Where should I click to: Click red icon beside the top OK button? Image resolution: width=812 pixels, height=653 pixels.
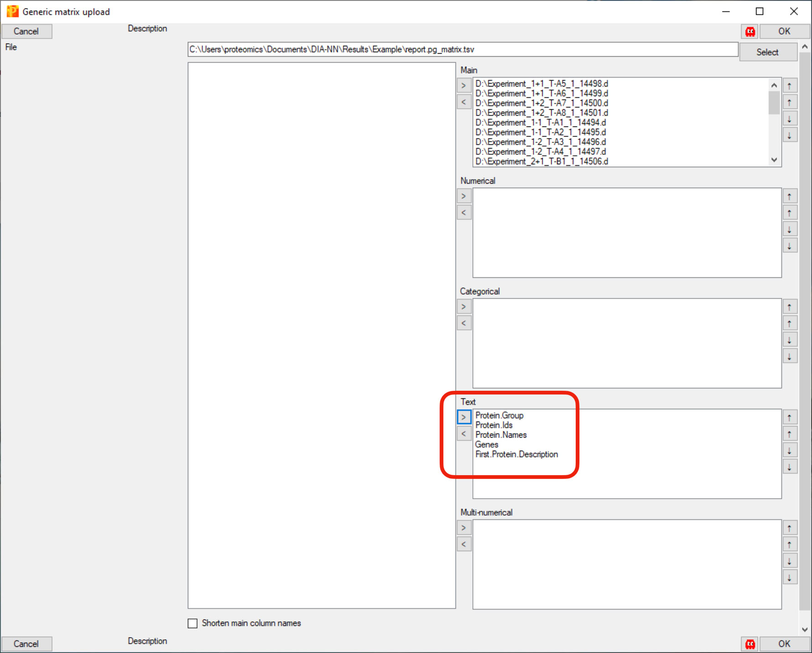[750, 31]
